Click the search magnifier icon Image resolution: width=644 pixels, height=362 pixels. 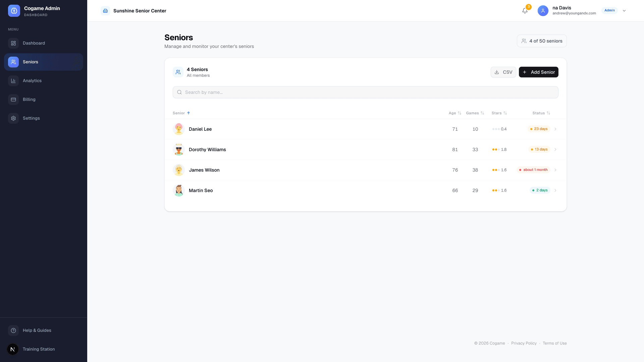(179, 92)
